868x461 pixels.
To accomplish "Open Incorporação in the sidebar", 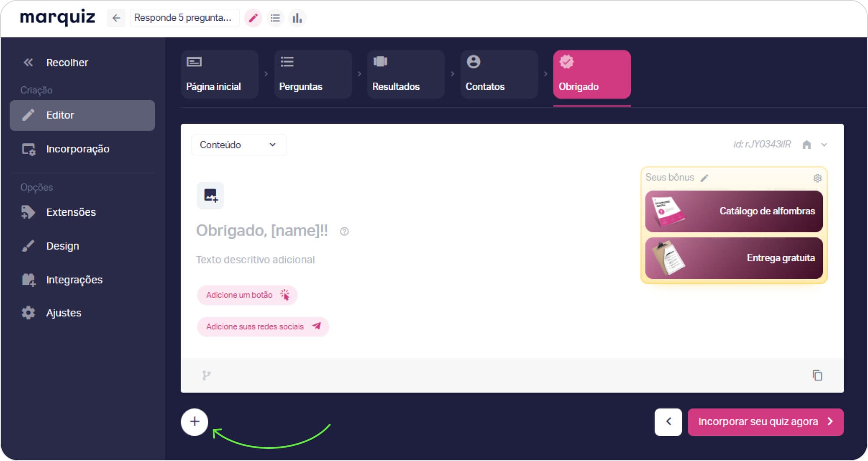I will (x=82, y=149).
